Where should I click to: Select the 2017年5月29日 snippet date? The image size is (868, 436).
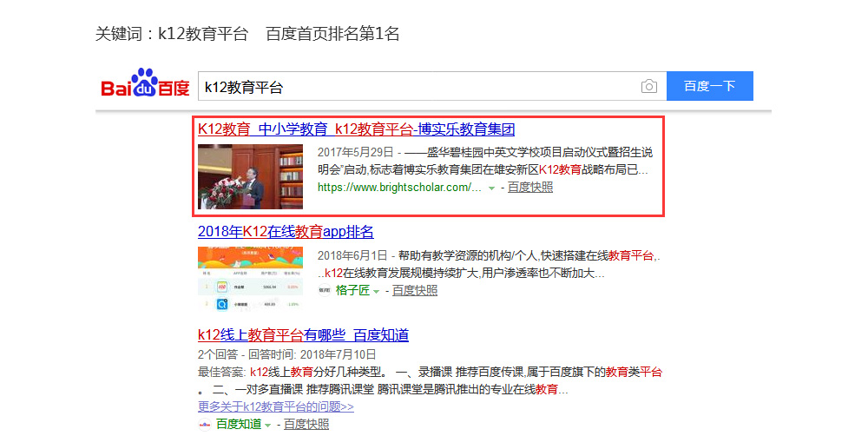point(355,152)
